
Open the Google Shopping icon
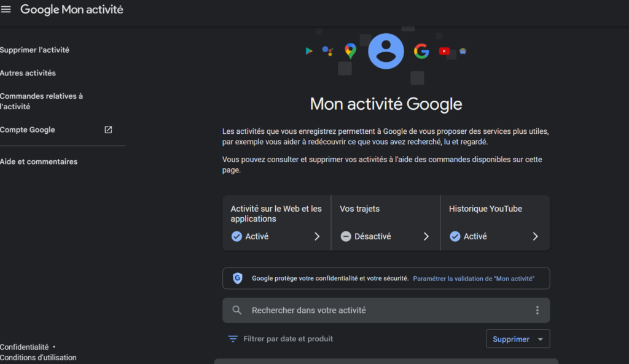[463, 51]
